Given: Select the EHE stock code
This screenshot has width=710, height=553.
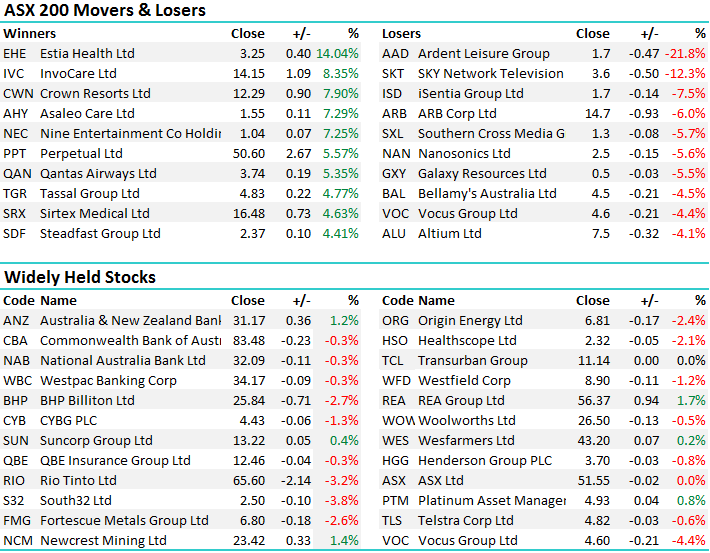Looking at the screenshot, I should pos(15,53).
